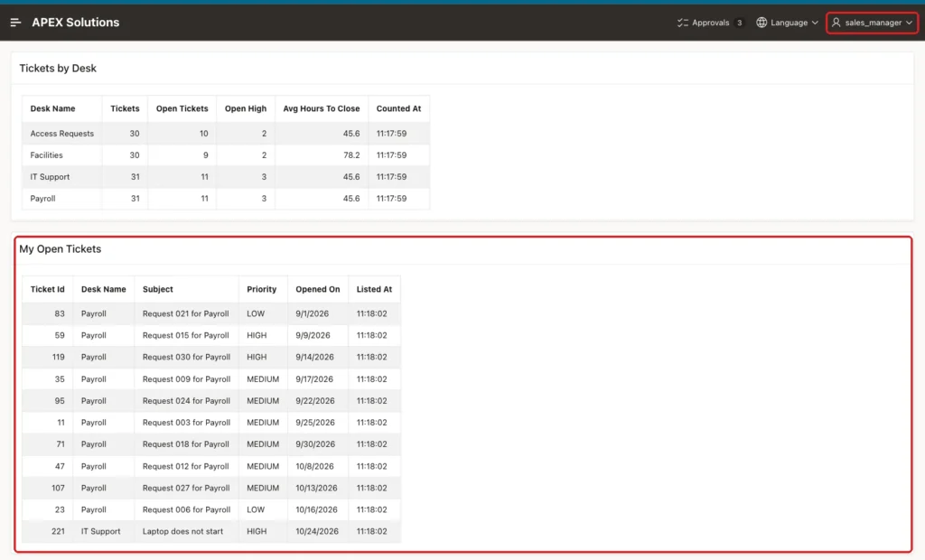The height and width of the screenshot is (560, 925).
Task: Open the sales_manager account menu
Action: [x=872, y=23]
